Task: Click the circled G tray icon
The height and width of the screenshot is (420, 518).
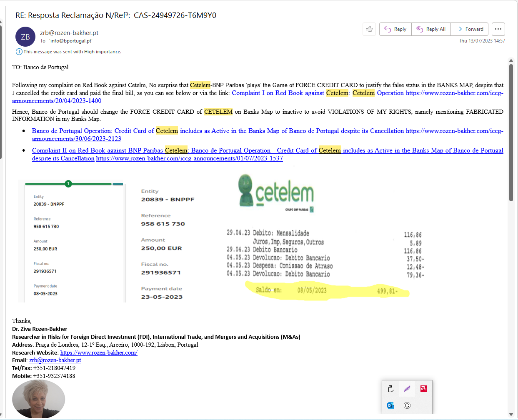Action: point(407,405)
